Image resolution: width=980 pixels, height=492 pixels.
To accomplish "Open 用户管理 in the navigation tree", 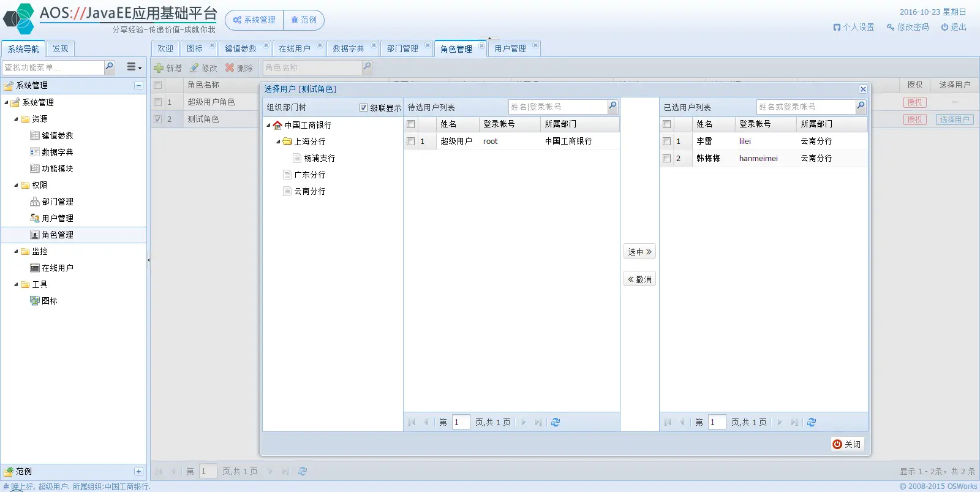I will point(58,218).
